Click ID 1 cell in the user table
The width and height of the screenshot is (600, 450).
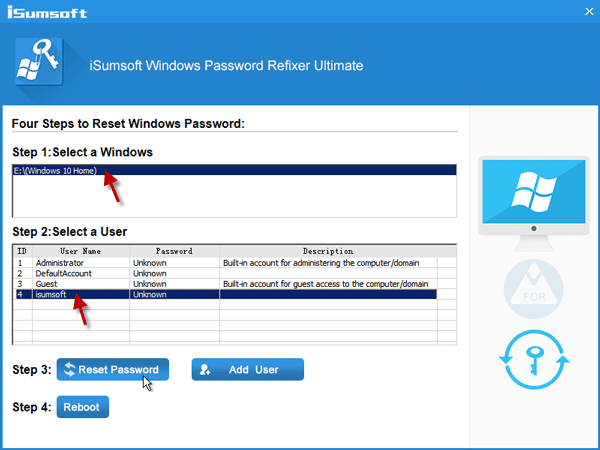[x=23, y=263]
